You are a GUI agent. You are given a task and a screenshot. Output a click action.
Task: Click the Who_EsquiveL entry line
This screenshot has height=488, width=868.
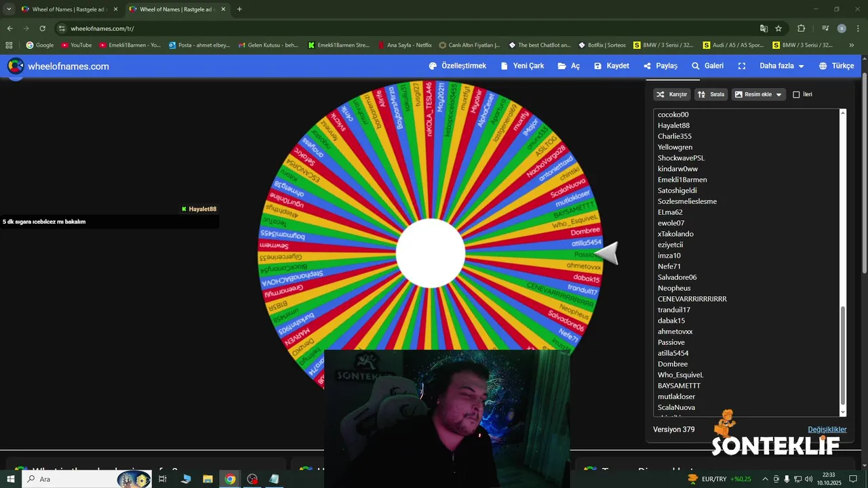coord(680,375)
